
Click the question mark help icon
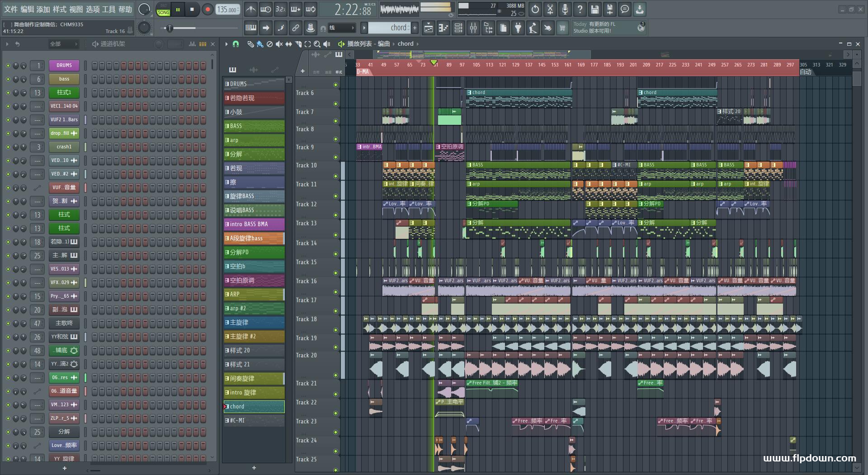(580, 9)
